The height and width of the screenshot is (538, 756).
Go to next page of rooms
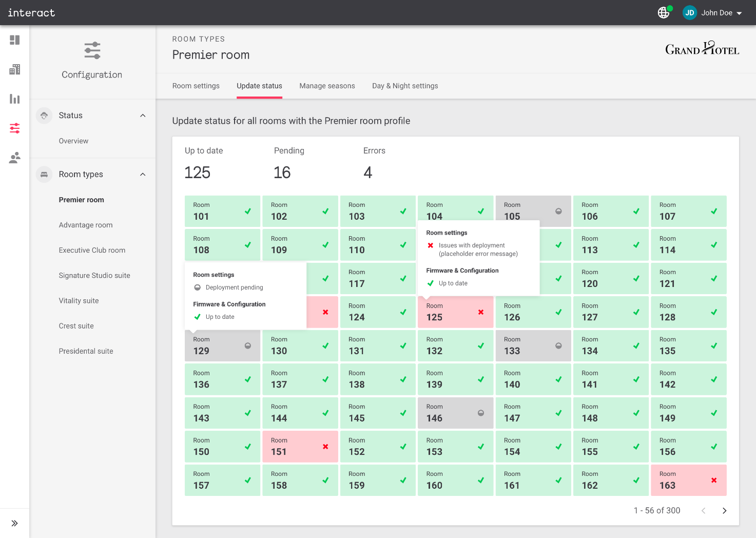[x=724, y=510]
